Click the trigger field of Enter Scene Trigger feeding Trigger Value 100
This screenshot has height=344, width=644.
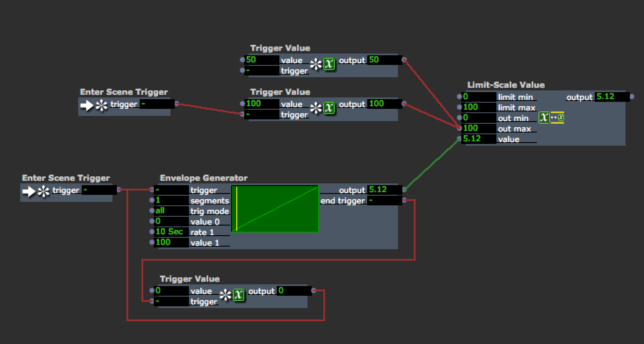(157, 104)
